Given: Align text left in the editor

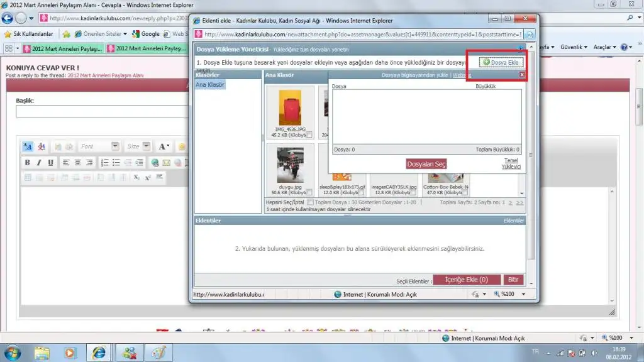Looking at the screenshot, I should 65,163.
